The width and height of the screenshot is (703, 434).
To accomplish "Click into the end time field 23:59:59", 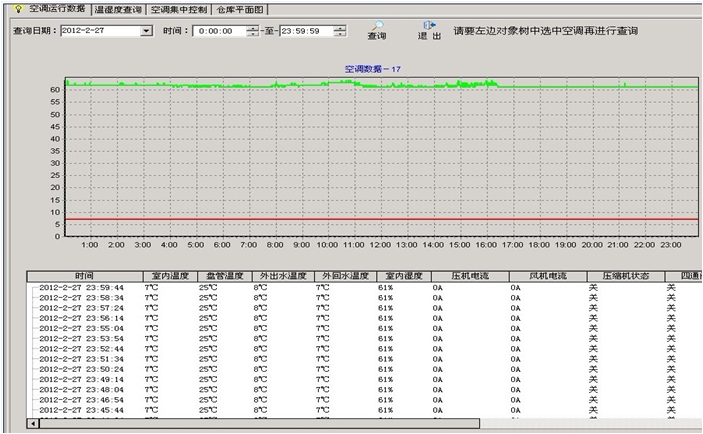I will tap(304, 31).
